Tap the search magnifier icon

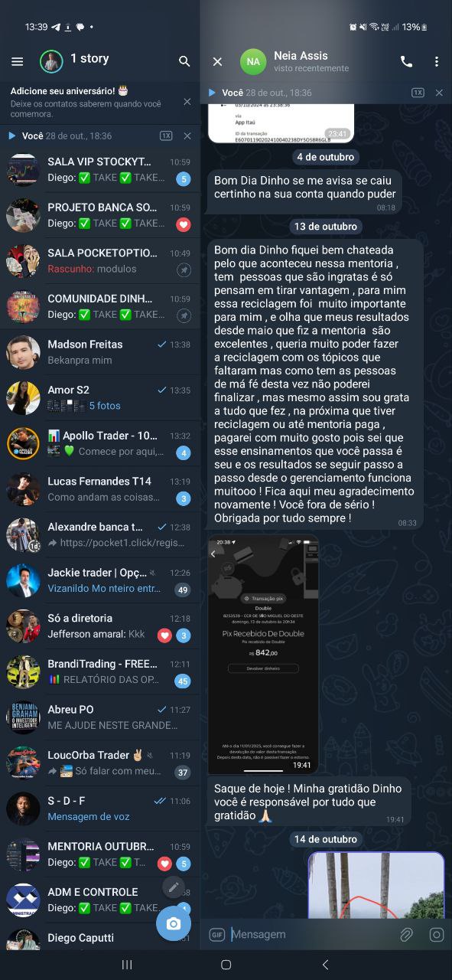tap(184, 61)
